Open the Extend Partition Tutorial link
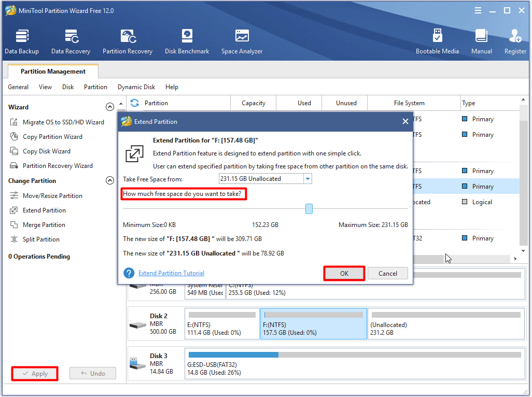 click(171, 273)
